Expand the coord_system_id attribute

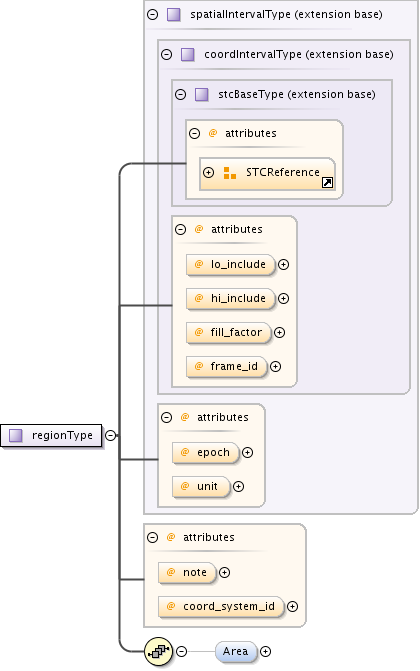coord(292,606)
